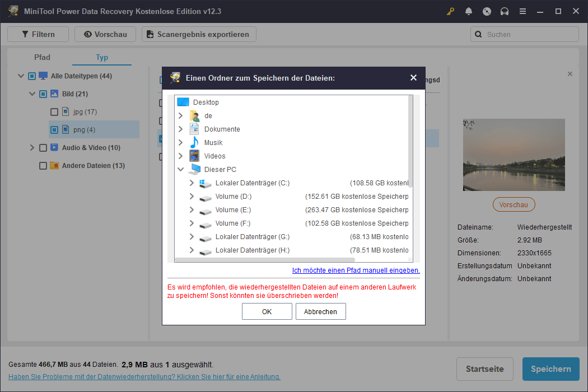This screenshot has width=588, height=392.
Task: Expand the Musik folder node
Action: tap(180, 143)
